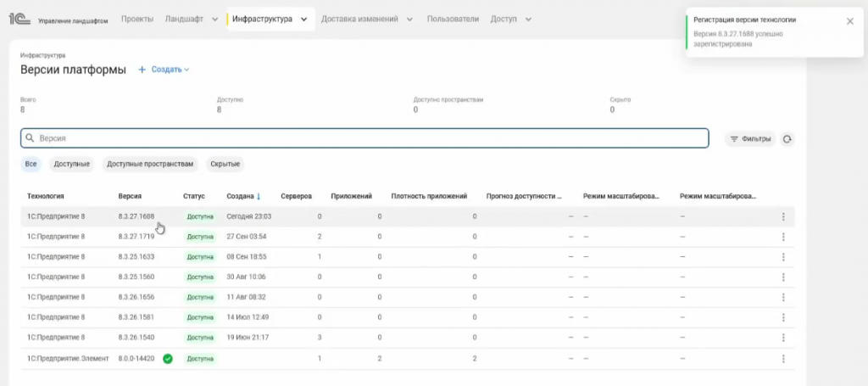Click version 8.3.27.1719 cell
The image size is (868, 386).
click(x=136, y=237)
